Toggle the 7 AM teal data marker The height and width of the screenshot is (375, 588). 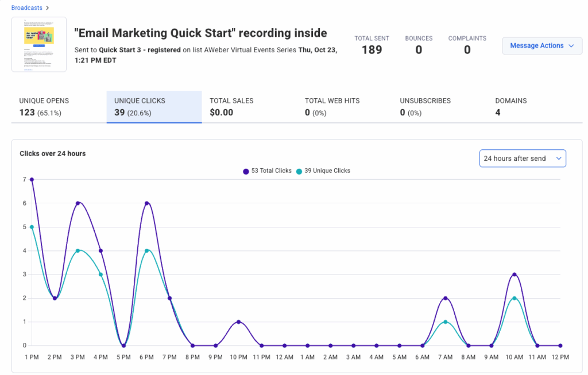click(445, 322)
